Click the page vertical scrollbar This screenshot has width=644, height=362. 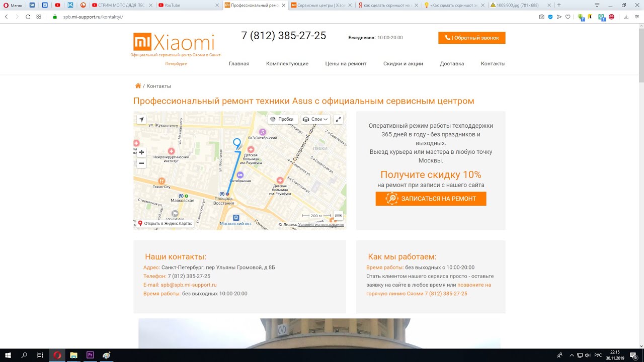(641, 55)
